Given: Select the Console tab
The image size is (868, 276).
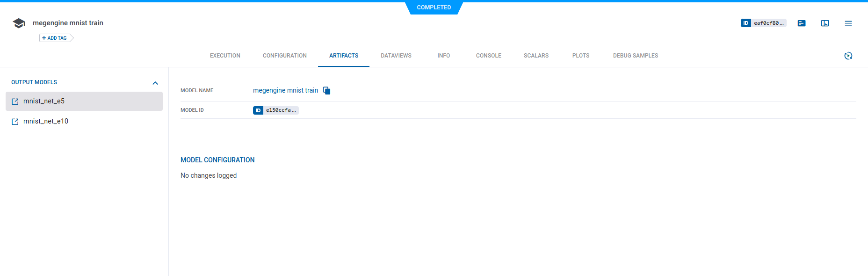Looking at the screenshot, I should [488, 56].
